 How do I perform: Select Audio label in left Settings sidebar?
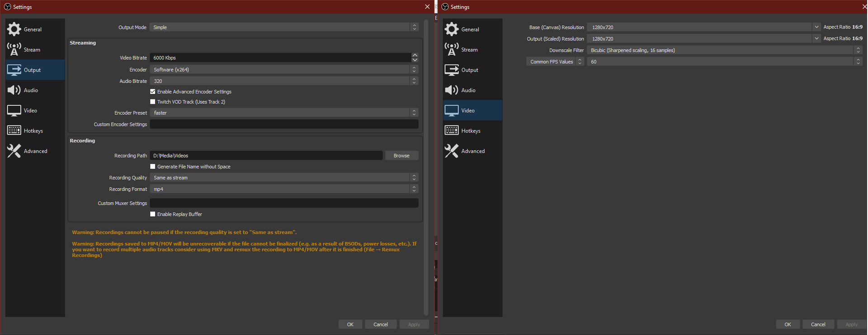[31, 90]
